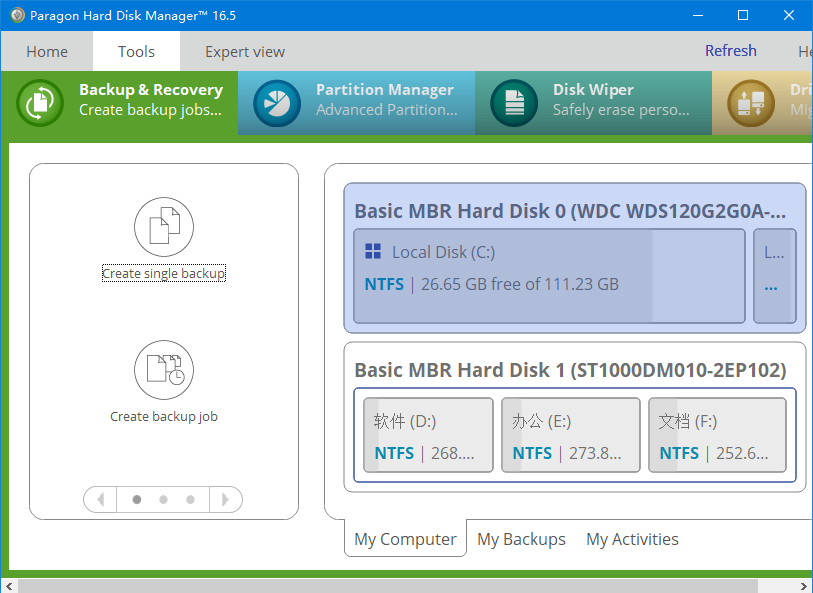Choose the Disk Wiper document icon

(514, 103)
